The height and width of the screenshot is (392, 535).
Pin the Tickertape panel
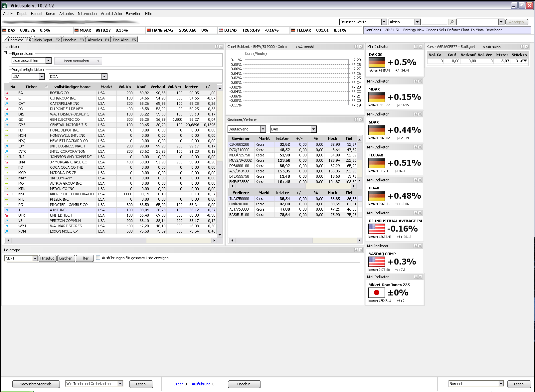coord(356,250)
